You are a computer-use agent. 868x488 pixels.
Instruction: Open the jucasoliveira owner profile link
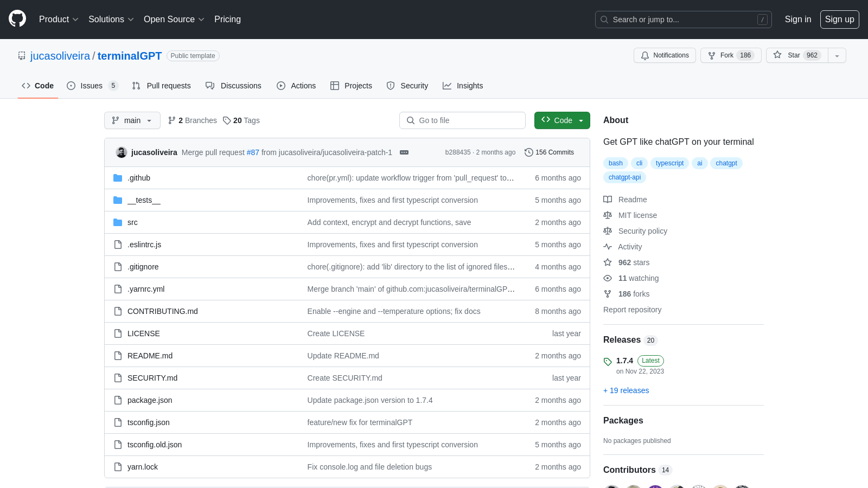[x=60, y=56]
